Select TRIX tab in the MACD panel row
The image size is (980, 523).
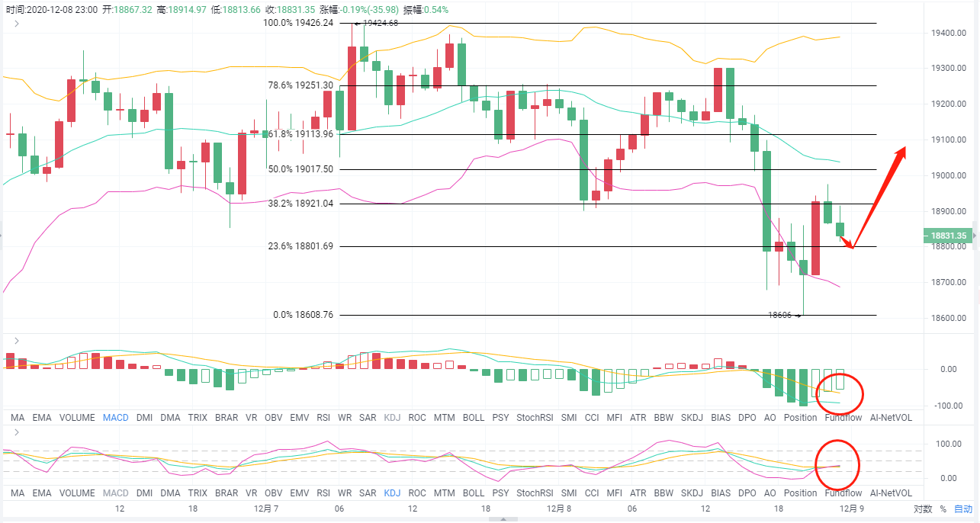click(x=198, y=418)
